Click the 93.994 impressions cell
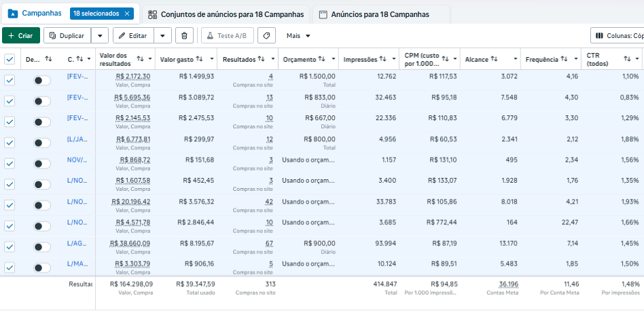Image resolution: width=644 pixels, height=311 pixels. tap(386, 243)
